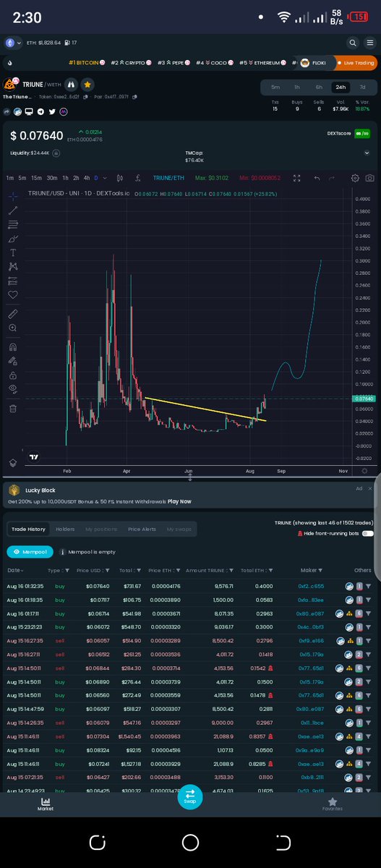
Task: Select the Text annotation tool
Action: [13, 253]
